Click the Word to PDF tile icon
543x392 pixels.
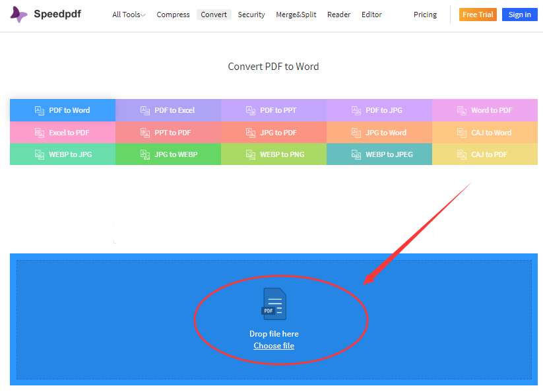tap(462, 110)
